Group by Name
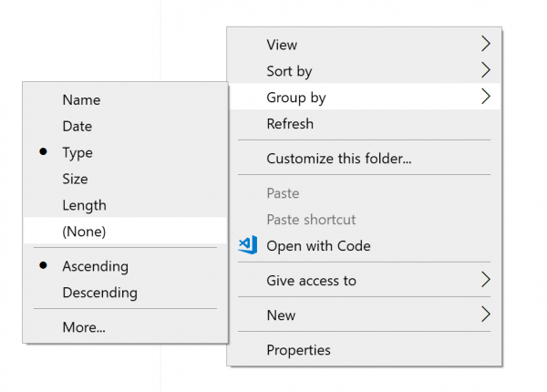 coord(81,100)
